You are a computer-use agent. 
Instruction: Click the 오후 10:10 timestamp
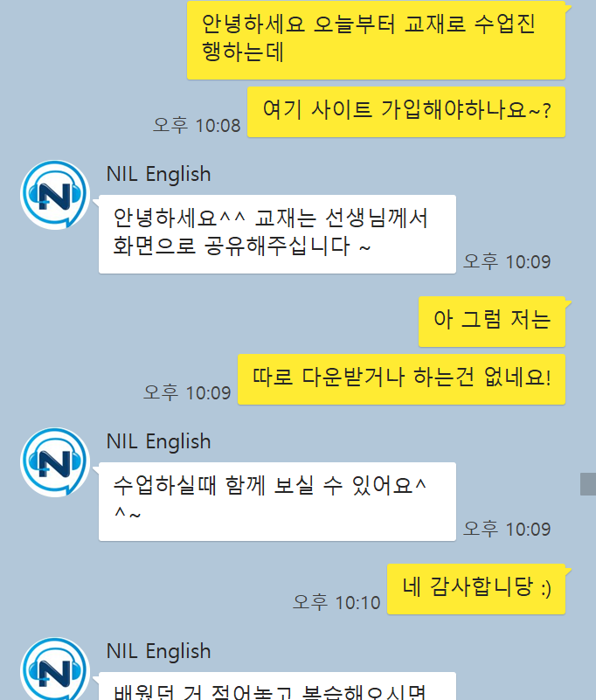(336, 603)
